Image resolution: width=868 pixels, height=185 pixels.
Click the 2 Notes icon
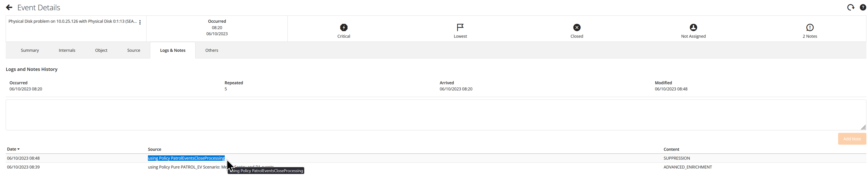(x=809, y=27)
